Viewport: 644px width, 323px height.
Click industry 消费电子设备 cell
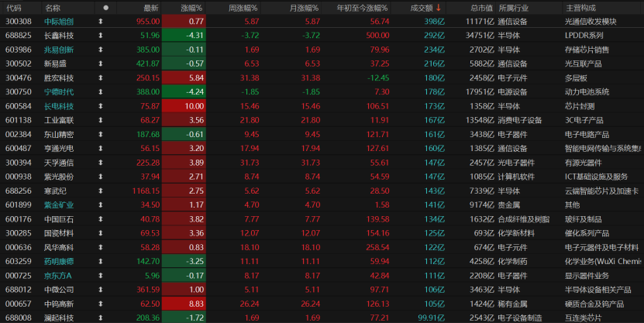pyautogui.click(x=519, y=120)
